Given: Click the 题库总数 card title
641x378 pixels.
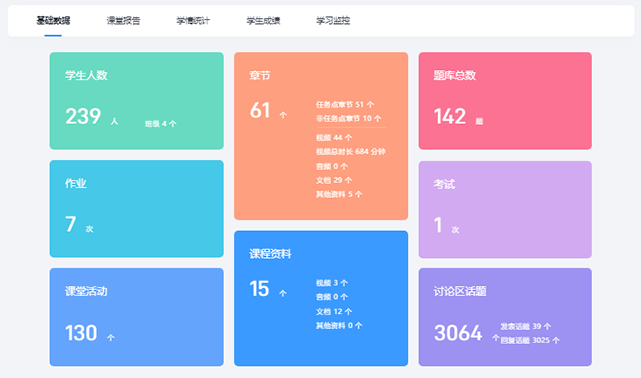Looking at the screenshot, I should click(455, 75).
